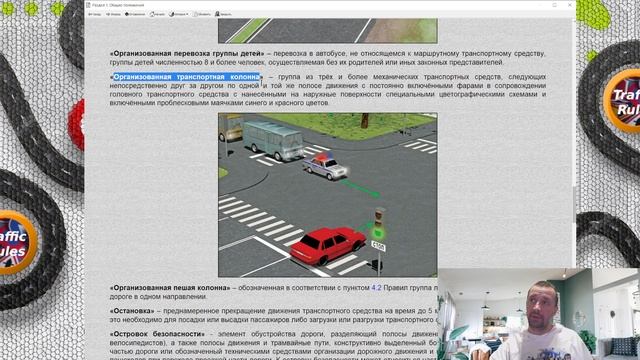This screenshot has height=360, width=640.
Task: Click the term «Организованная пешая колонна»
Action: click(x=170, y=288)
